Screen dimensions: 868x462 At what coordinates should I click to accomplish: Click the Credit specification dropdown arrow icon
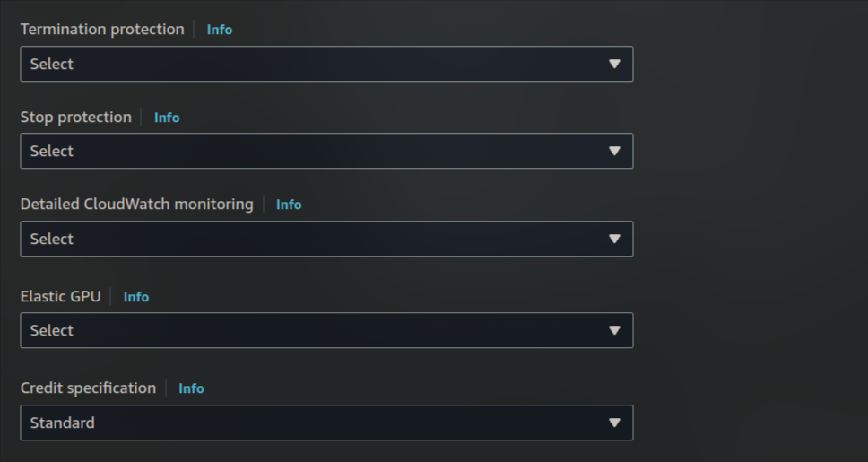[x=614, y=423]
